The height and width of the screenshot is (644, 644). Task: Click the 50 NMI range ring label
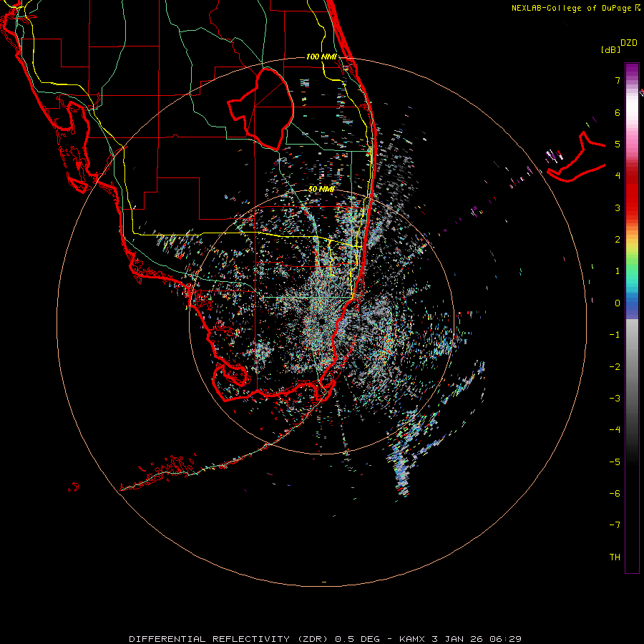(x=321, y=189)
